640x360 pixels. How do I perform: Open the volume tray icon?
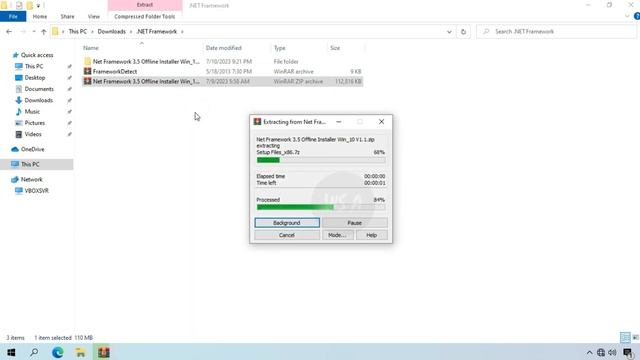coord(612,352)
